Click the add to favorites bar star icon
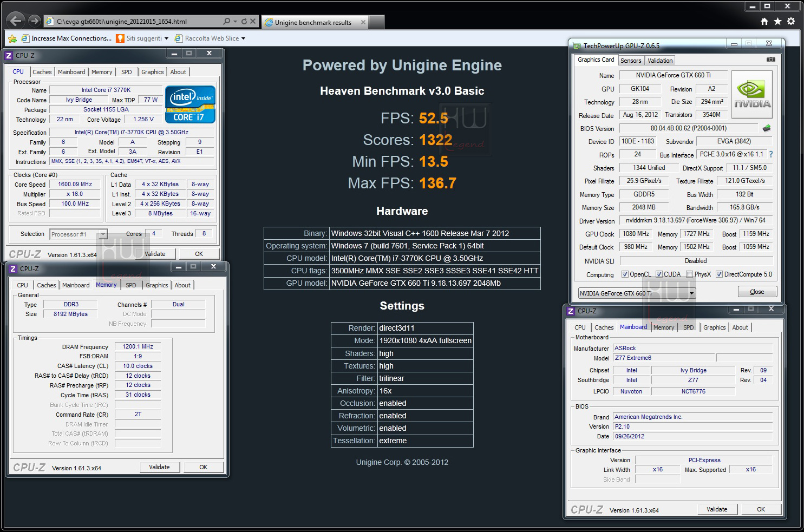804x532 pixels. tap(12, 38)
